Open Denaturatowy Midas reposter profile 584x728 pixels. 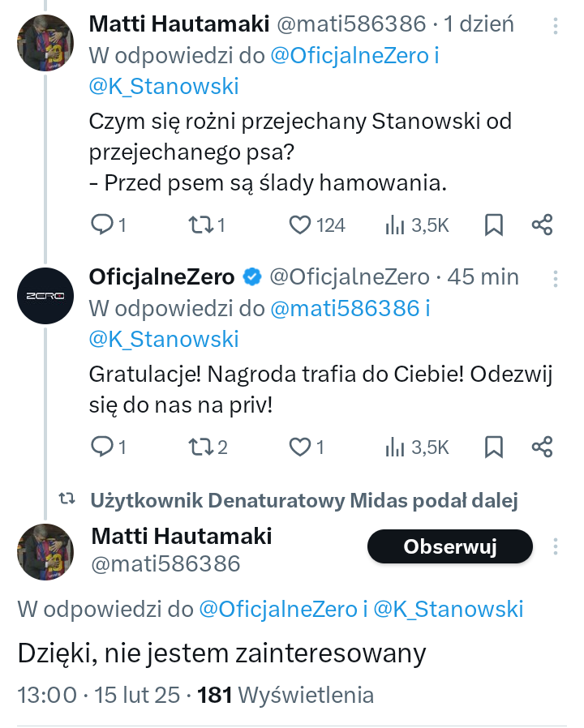click(x=304, y=500)
